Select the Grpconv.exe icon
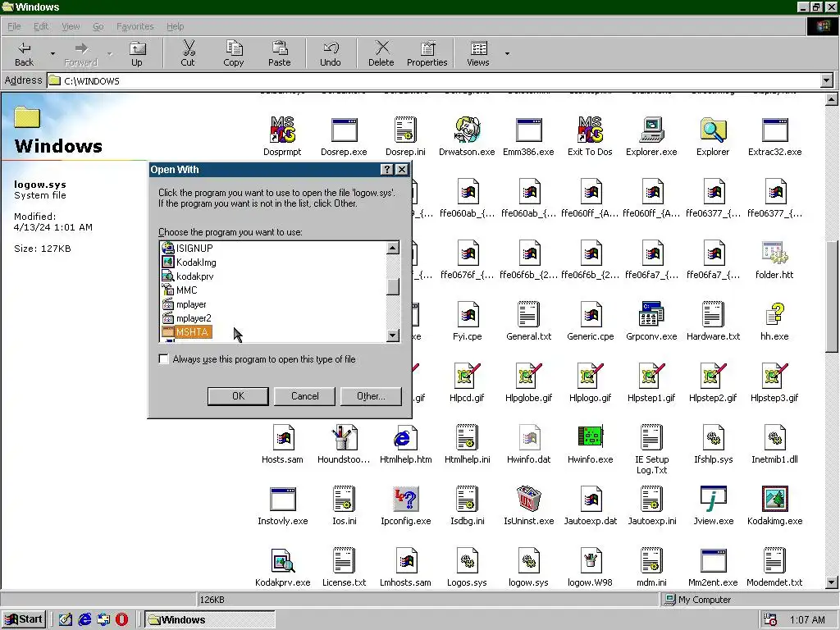The image size is (840, 630). coord(651,314)
